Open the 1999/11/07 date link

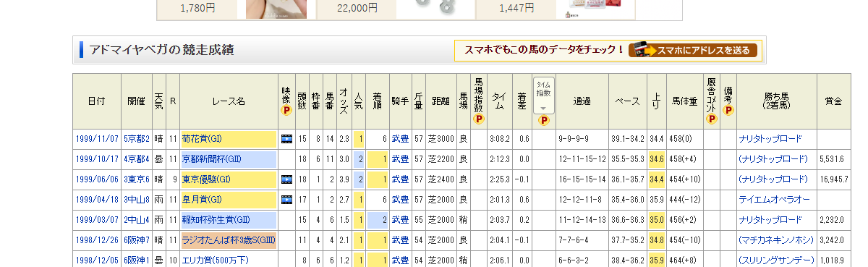97,138
